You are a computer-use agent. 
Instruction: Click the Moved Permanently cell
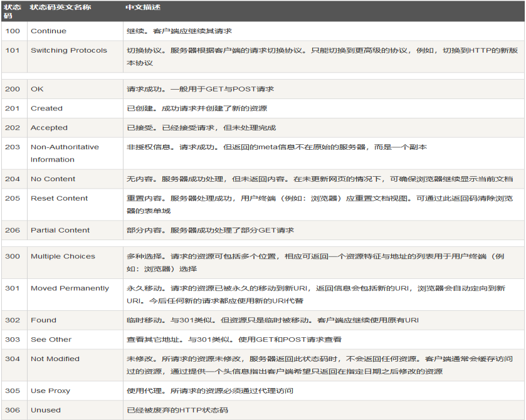(x=75, y=295)
